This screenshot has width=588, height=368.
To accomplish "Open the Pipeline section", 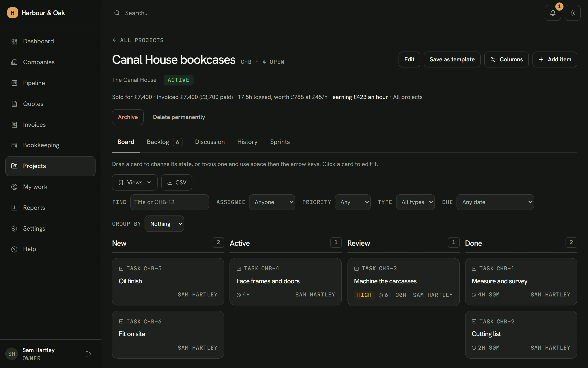I will [50, 83].
